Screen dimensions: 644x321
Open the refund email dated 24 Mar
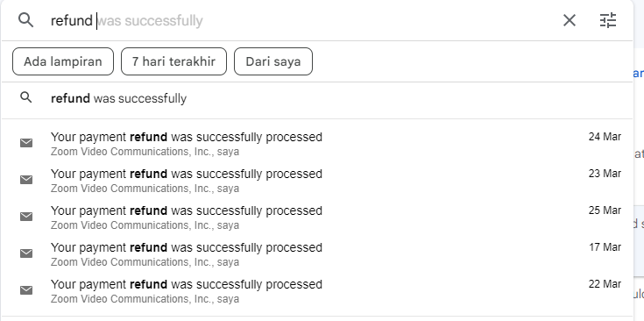pyautogui.click(x=317, y=143)
